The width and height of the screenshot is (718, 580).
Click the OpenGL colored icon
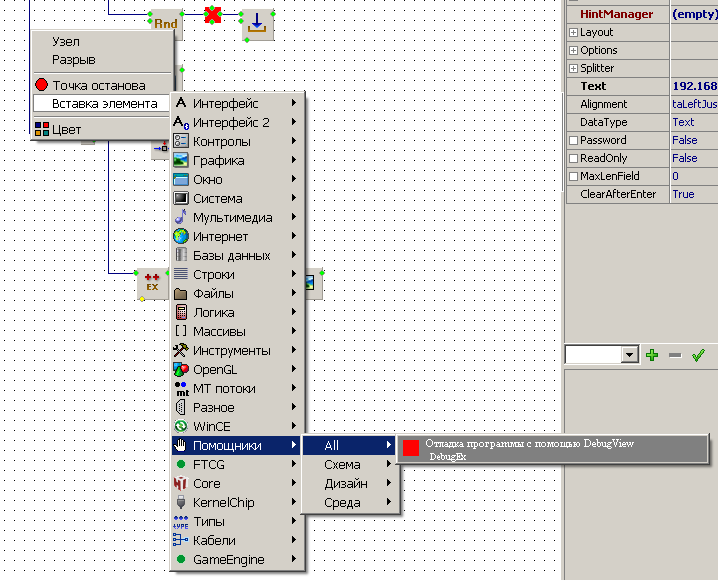[181, 370]
